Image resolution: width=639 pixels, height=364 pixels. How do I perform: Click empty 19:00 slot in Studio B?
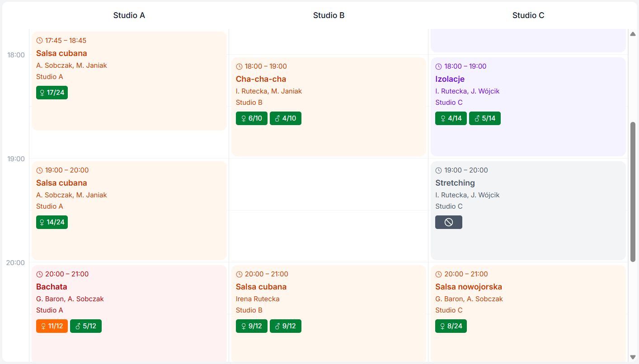click(329, 184)
